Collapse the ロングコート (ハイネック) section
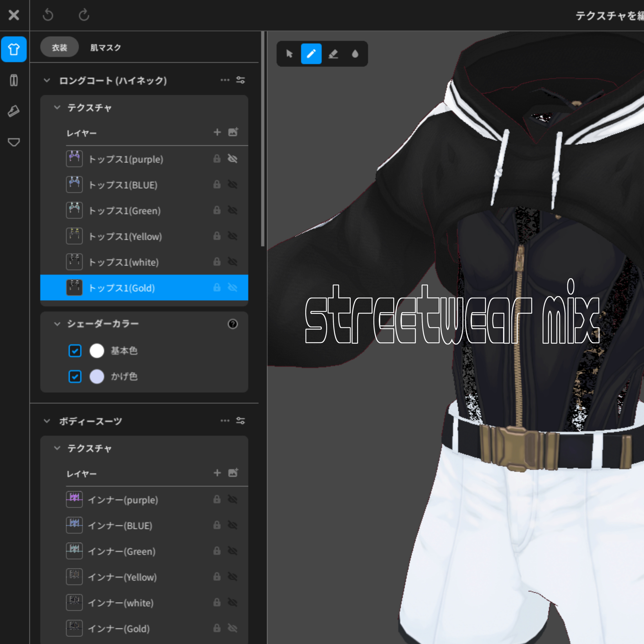644x644 pixels. (47, 80)
